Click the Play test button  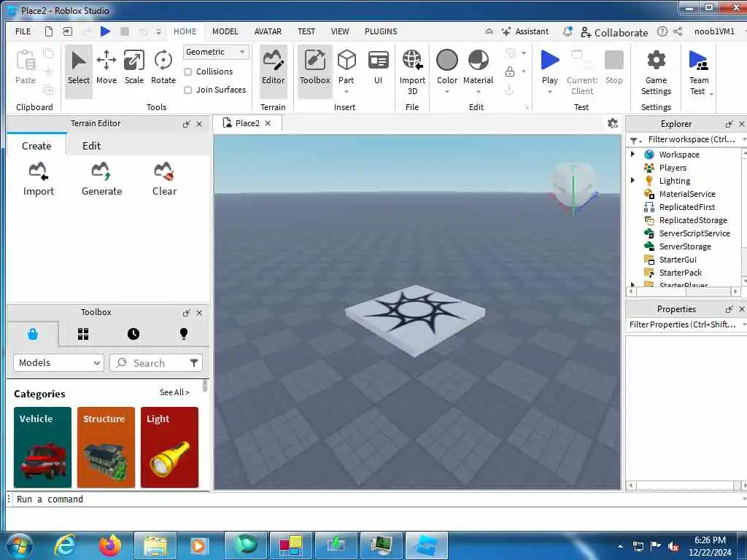pyautogui.click(x=550, y=61)
